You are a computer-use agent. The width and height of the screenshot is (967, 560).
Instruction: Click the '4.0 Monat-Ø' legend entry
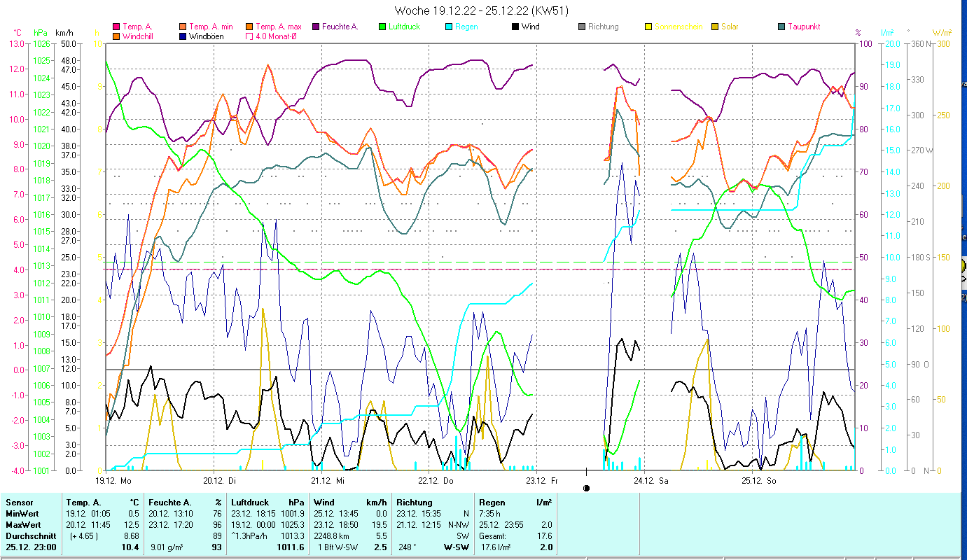pos(276,36)
